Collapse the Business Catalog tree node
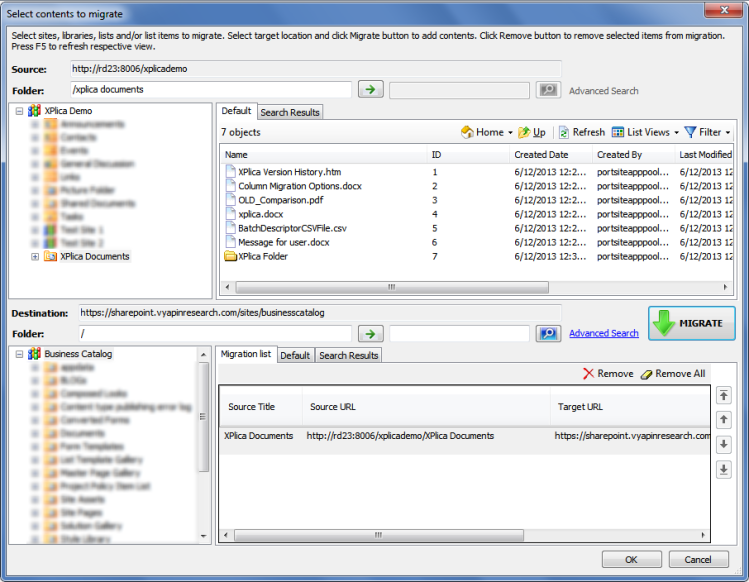The height and width of the screenshot is (582, 749). [x=19, y=354]
